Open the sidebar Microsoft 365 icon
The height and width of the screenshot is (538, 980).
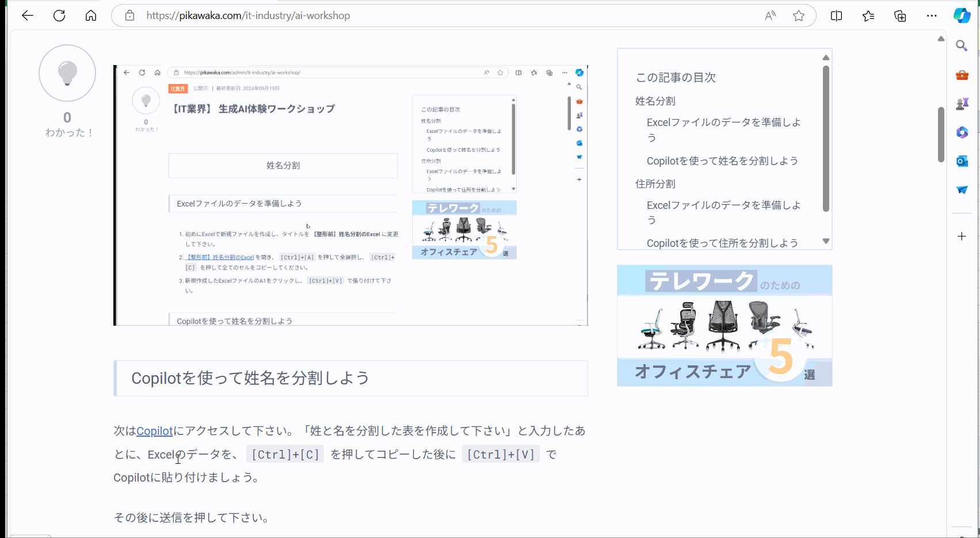click(x=962, y=132)
